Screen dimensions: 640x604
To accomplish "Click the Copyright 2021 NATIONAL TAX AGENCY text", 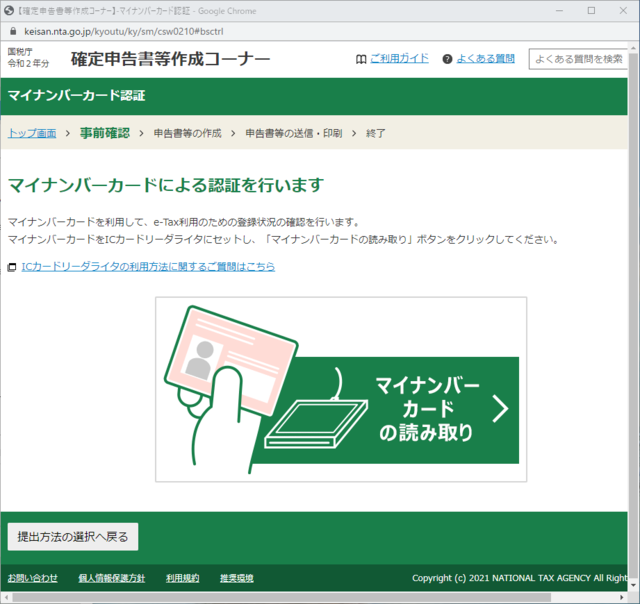I will click(x=519, y=578).
